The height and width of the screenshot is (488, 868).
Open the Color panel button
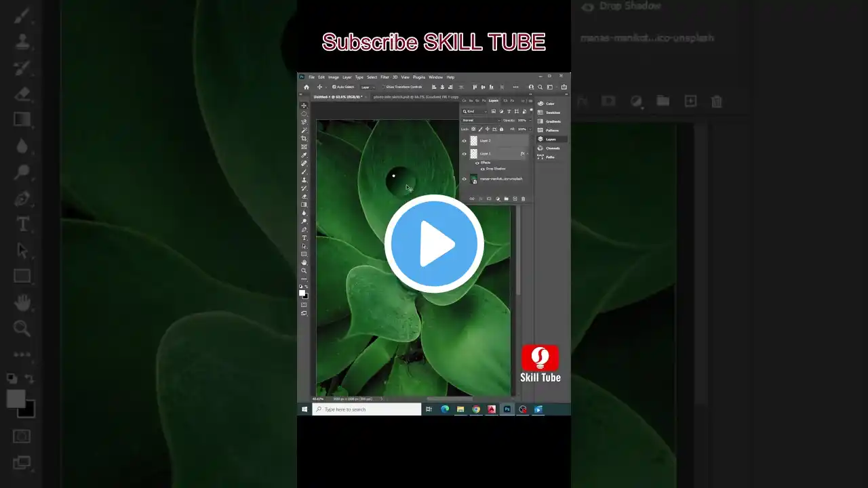pyautogui.click(x=551, y=104)
